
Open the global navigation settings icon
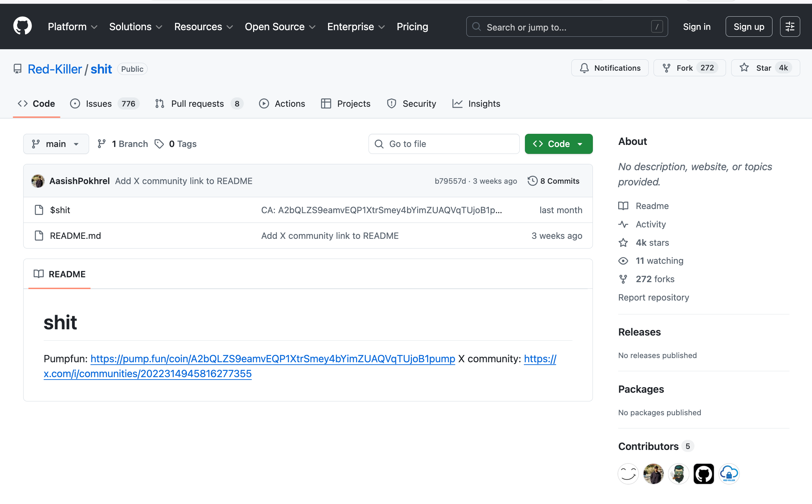790,27
